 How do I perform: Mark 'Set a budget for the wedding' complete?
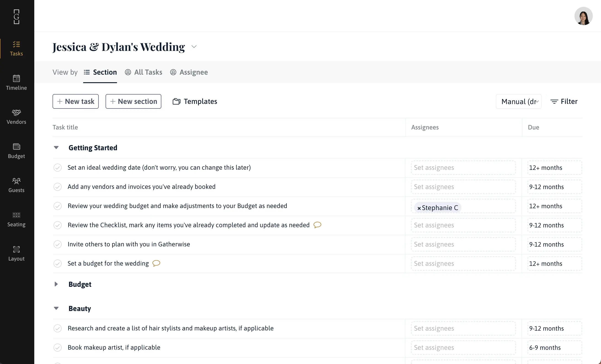58,264
